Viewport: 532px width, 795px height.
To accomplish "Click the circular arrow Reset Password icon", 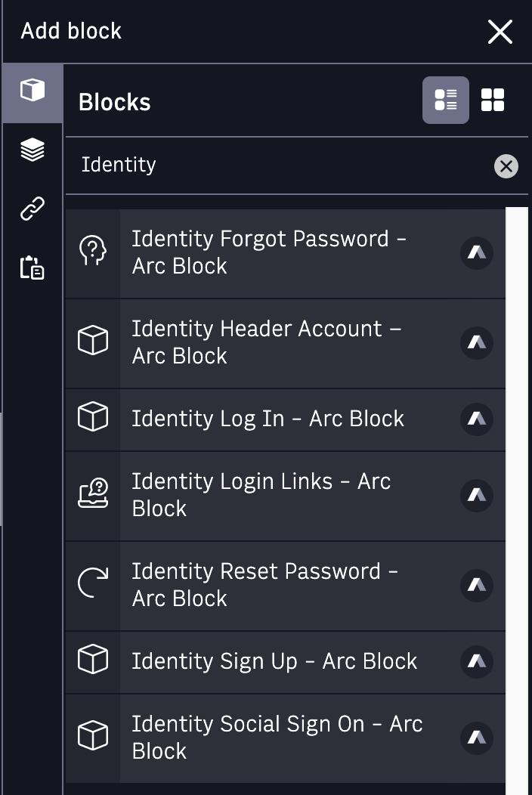I will click(93, 582).
